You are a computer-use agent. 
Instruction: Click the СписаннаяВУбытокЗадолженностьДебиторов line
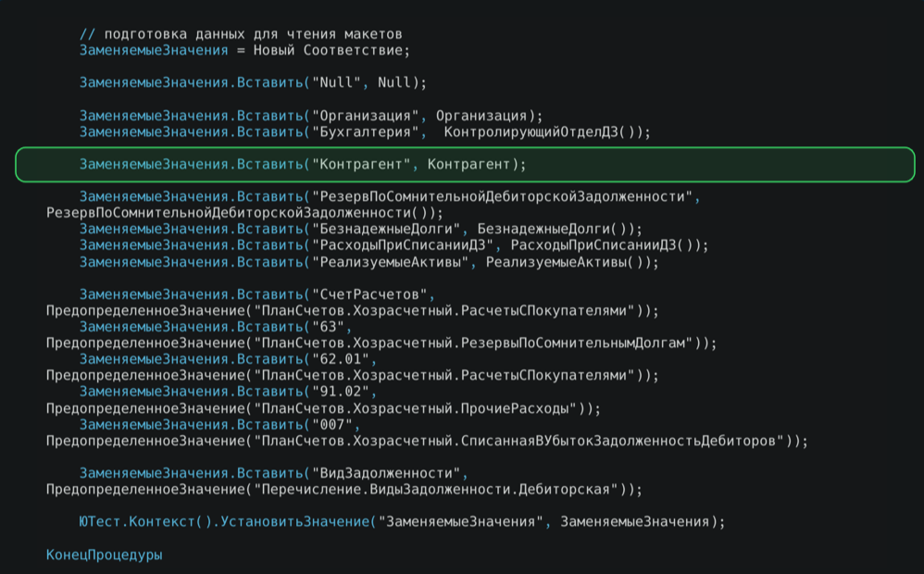[x=427, y=441]
